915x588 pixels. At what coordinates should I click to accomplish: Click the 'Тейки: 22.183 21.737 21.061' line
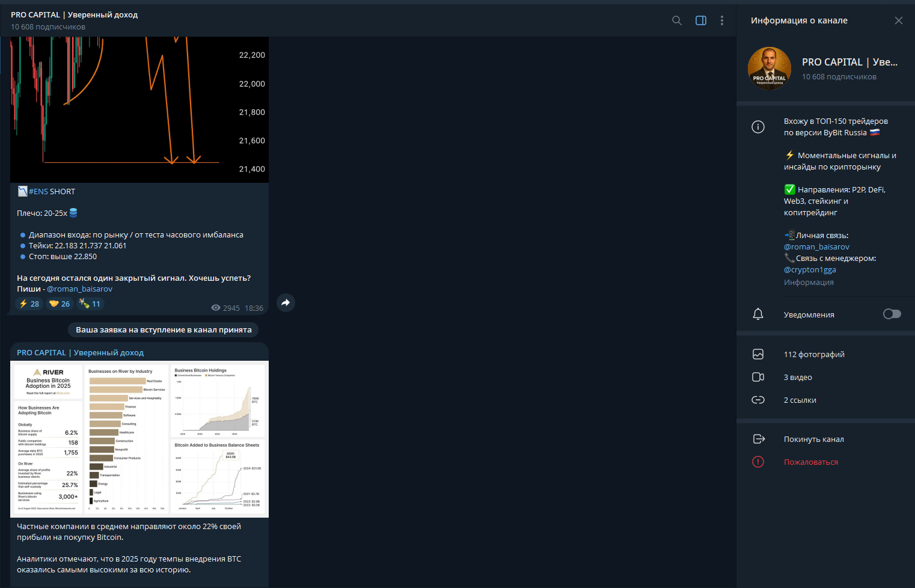tap(78, 245)
